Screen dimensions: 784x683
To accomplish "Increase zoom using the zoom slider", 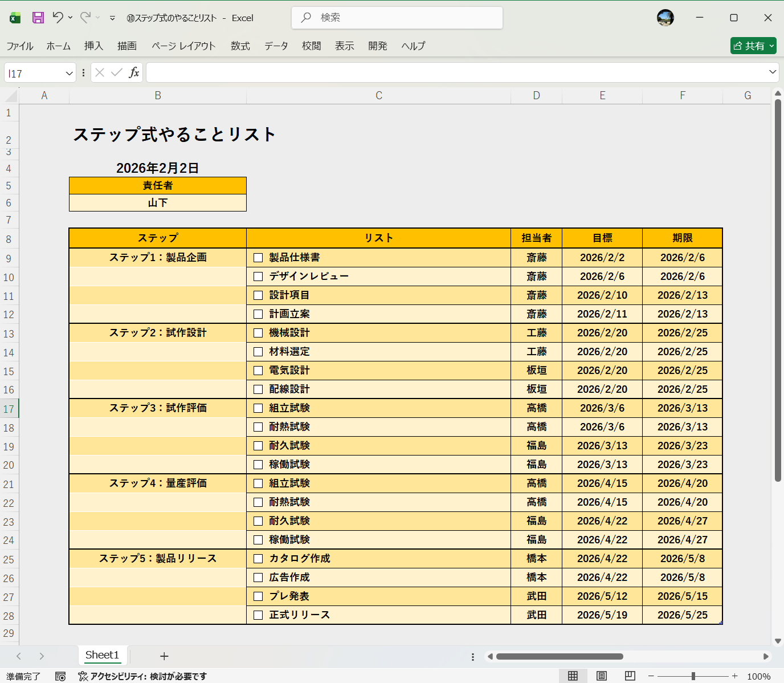I will (735, 676).
